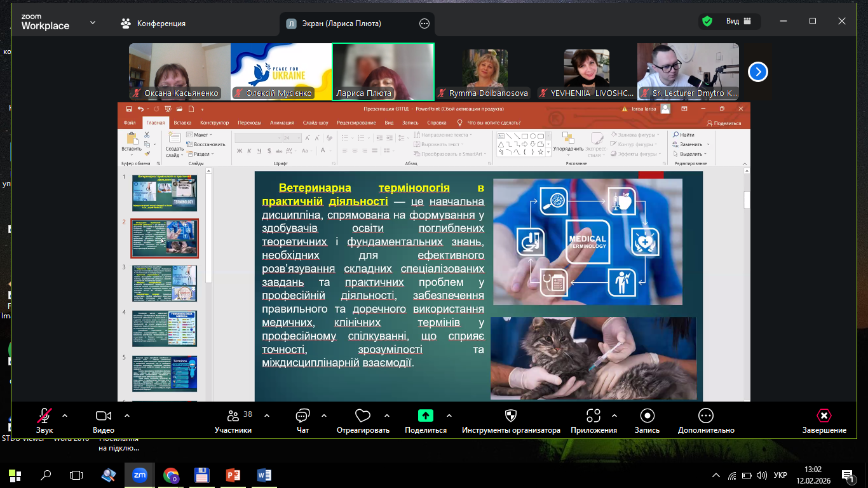Open Host tools shield icon
Viewport: 868px width, 488px height.
510,416
